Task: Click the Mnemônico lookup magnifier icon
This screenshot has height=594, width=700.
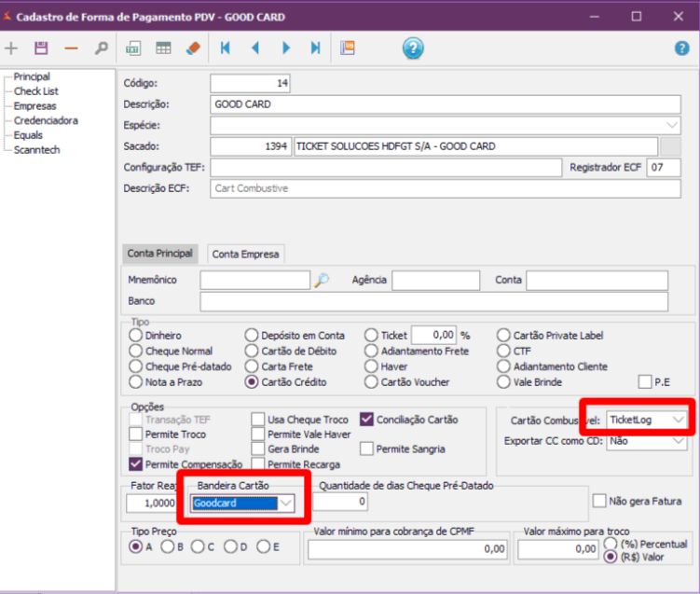Action: click(x=322, y=281)
